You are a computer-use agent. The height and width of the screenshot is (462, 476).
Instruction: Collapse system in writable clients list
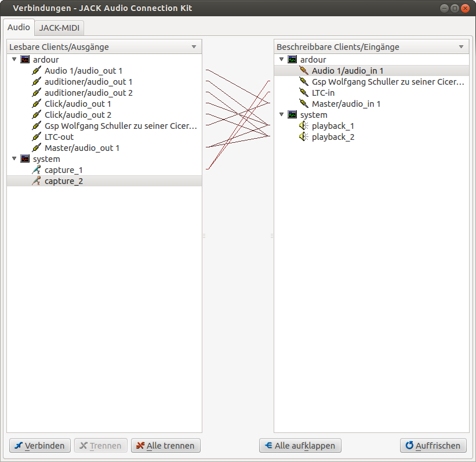click(x=281, y=114)
